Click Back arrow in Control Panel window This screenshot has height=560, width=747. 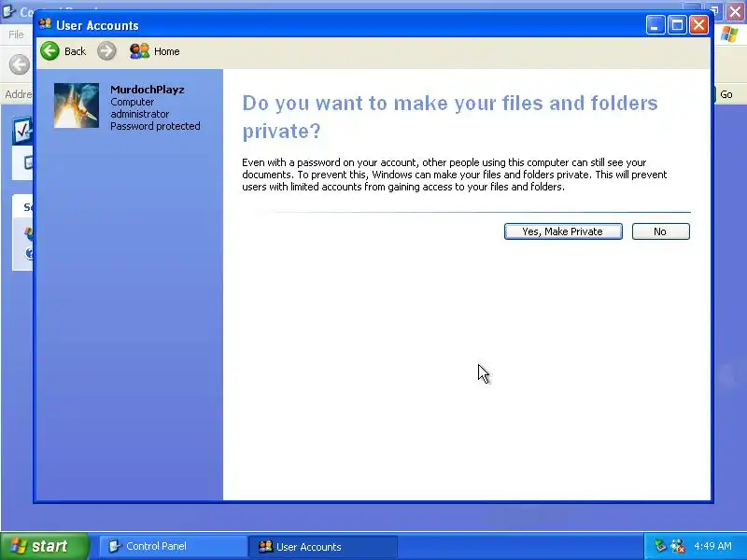(20, 64)
